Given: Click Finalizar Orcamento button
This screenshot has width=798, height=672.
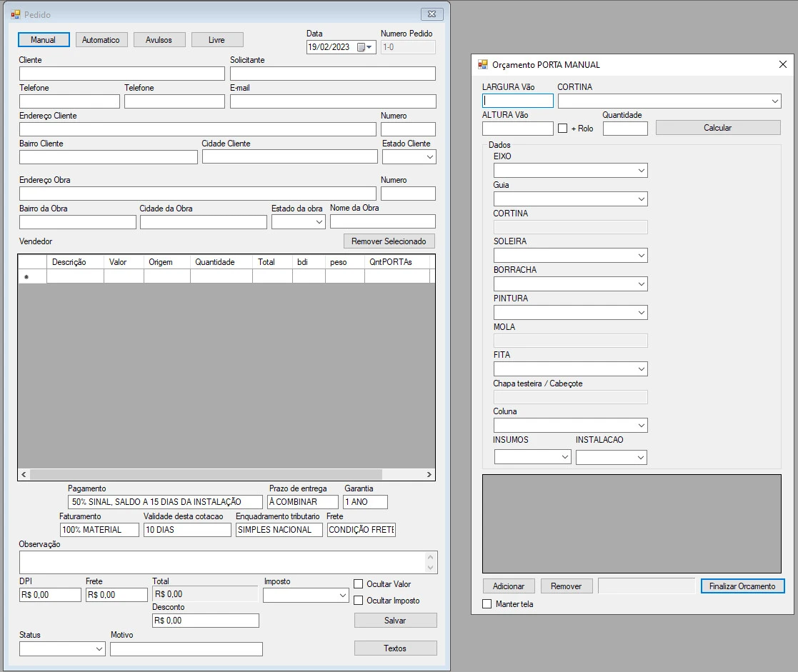Looking at the screenshot, I should click(x=742, y=586).
